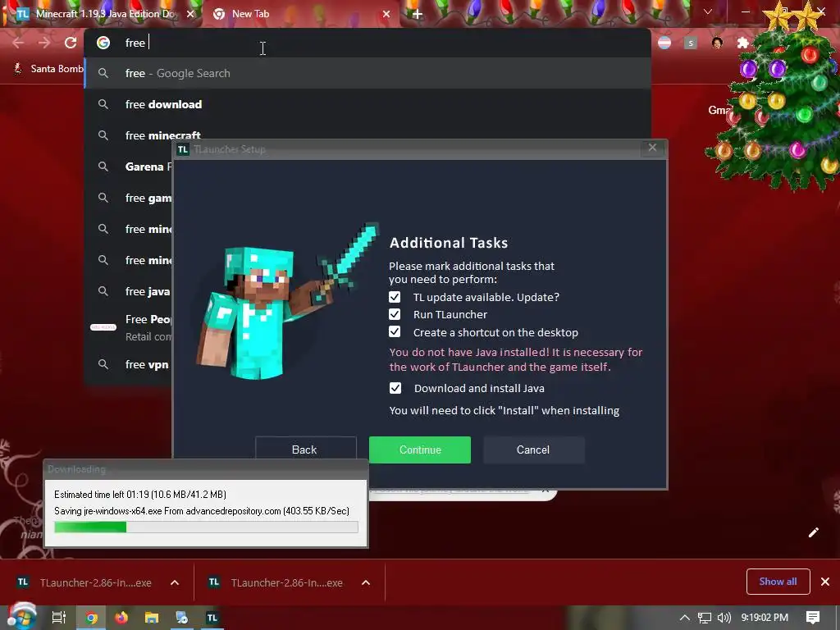840x630 pixels.
Task: Open the Chrome profile avatar
Action: click(717, 43)
